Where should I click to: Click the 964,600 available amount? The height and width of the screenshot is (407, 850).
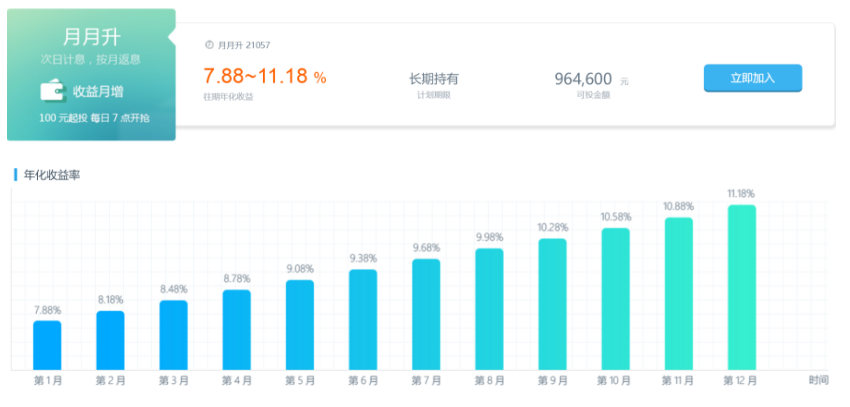click(x=583, y=79)
